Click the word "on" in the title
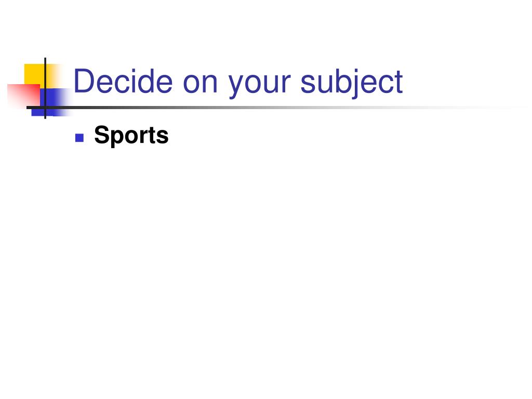Viewport: 532px width, 399px height. click(200, 85)
